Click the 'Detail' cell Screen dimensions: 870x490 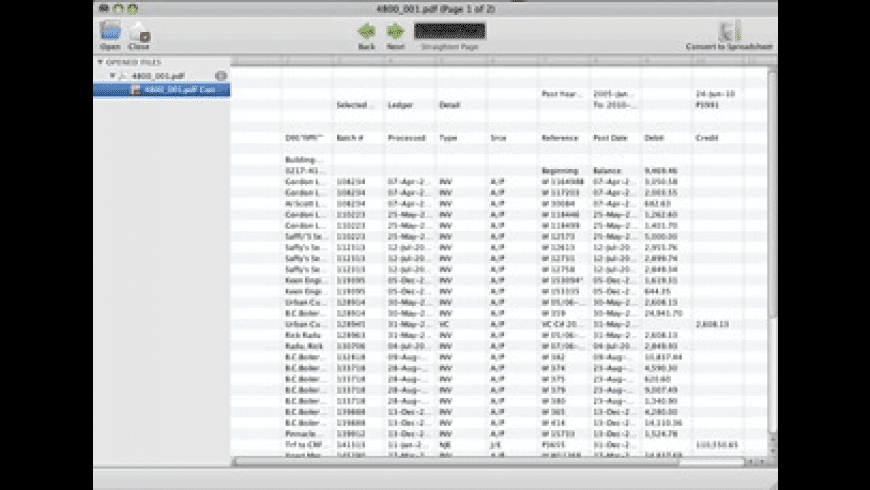click(449, 105)
